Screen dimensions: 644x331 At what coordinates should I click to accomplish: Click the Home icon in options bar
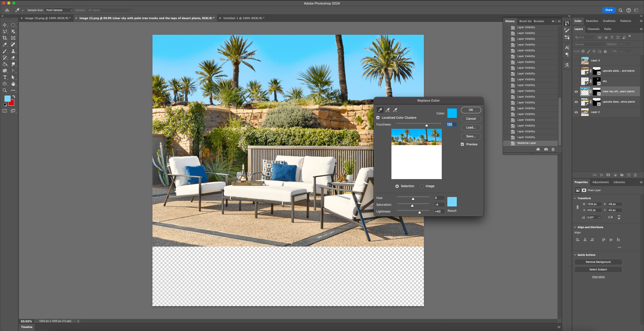pos(7,10)
